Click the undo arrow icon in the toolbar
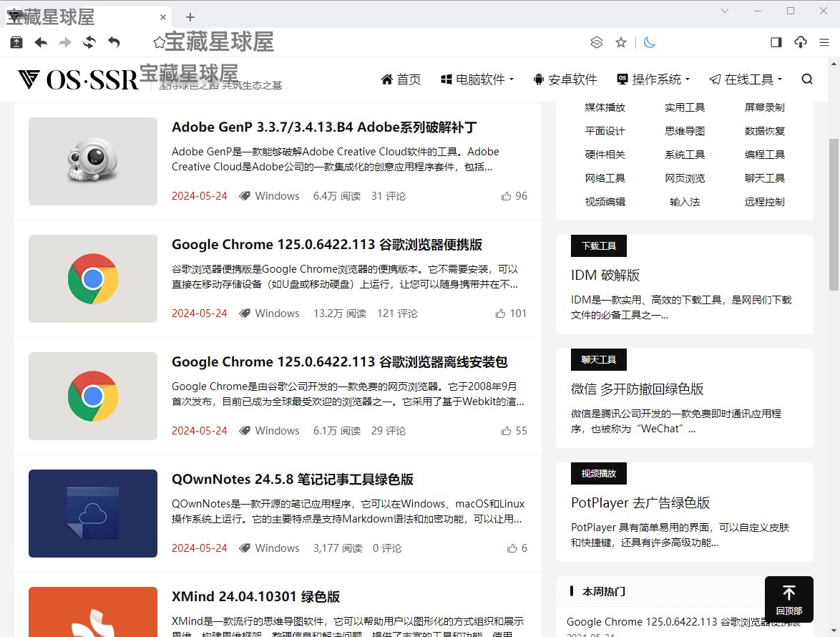Image resolution: width=840 pixels, height=637 pixels. [x=114, y=42]
